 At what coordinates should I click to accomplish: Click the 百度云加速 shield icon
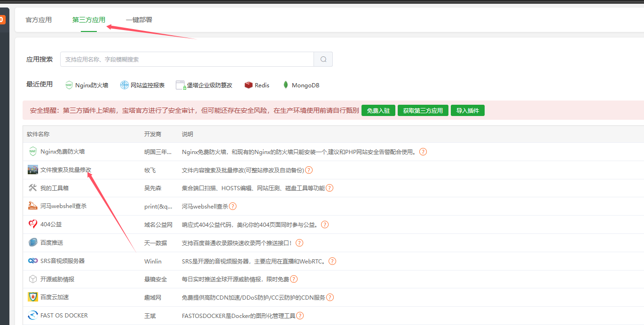point(32,297)
